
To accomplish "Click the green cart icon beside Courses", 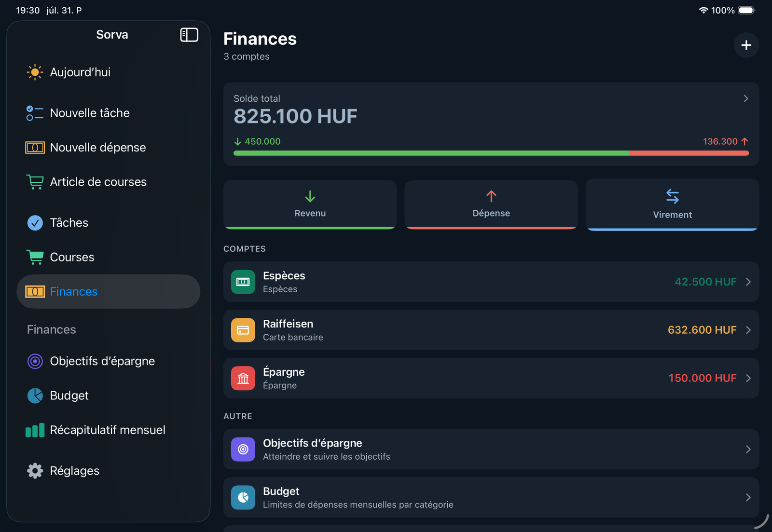I will [35, 257].
